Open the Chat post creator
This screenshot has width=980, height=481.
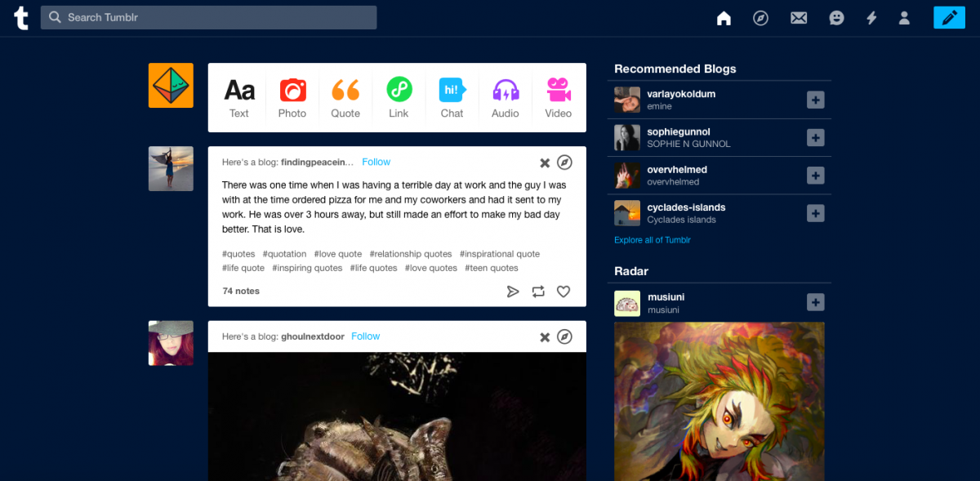click(x=452, y=97)
